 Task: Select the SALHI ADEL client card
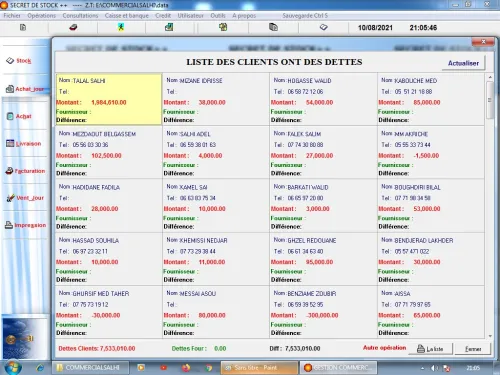click(216, 153)
